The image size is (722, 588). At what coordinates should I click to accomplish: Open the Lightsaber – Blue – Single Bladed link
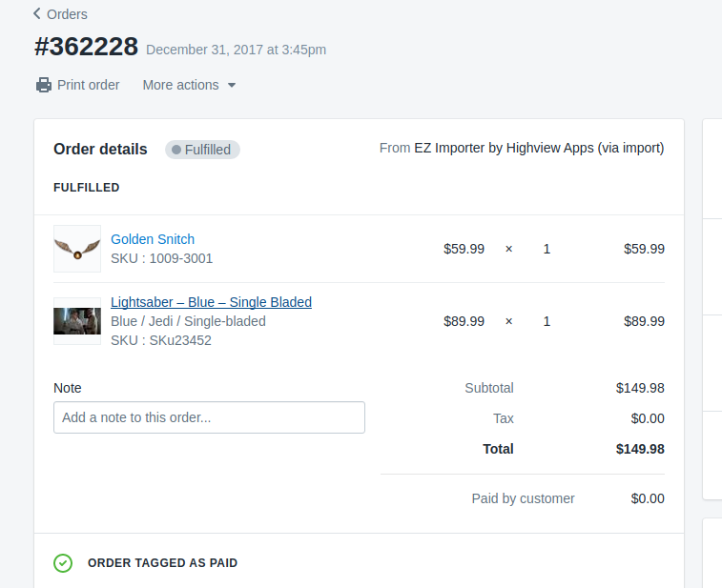211,302
